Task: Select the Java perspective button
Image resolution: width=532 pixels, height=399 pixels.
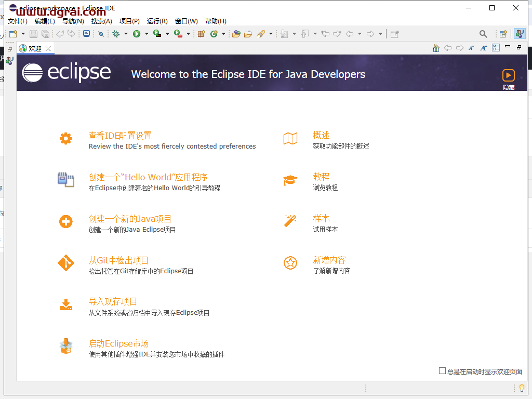Action: coord(520,34)
